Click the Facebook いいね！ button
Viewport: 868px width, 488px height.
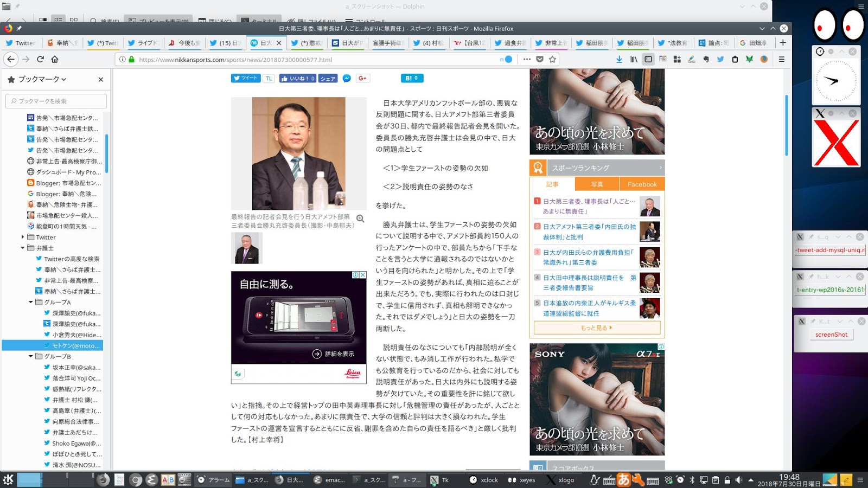[x=298, y=79]
